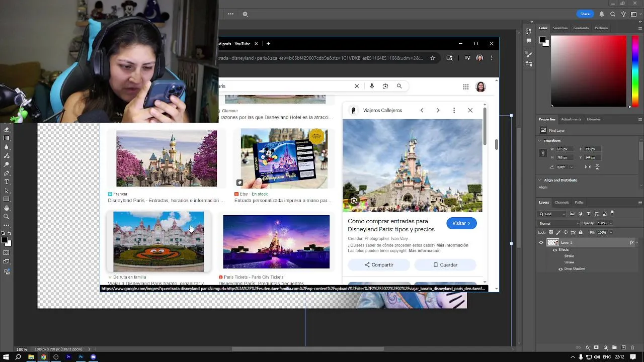Toggle filter for pixel layers
Viewport: 644px width, 362px height.
572,214
